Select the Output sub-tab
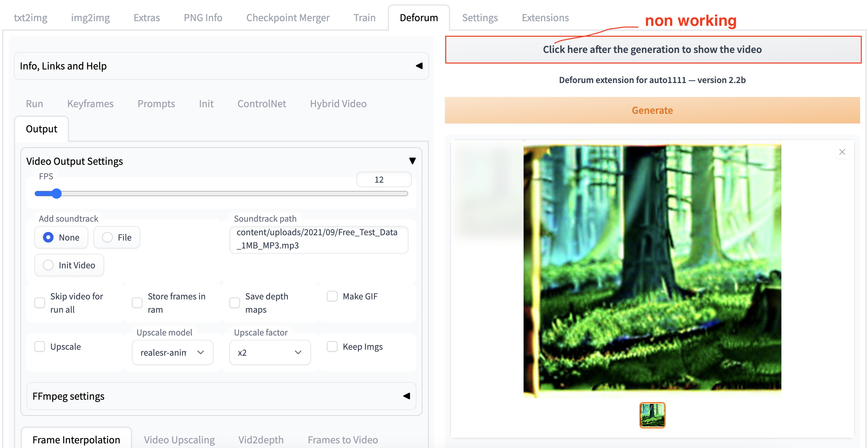 (41, 129)
